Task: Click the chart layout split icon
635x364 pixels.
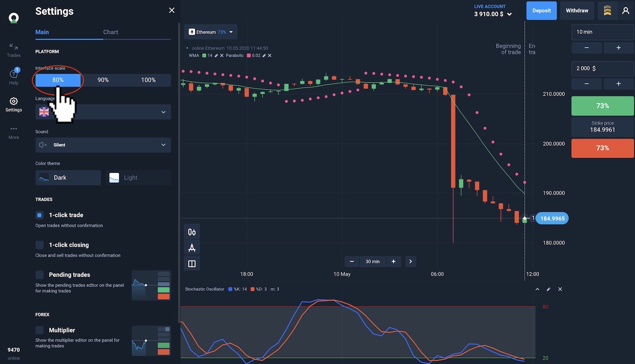Action: point(192,264)
